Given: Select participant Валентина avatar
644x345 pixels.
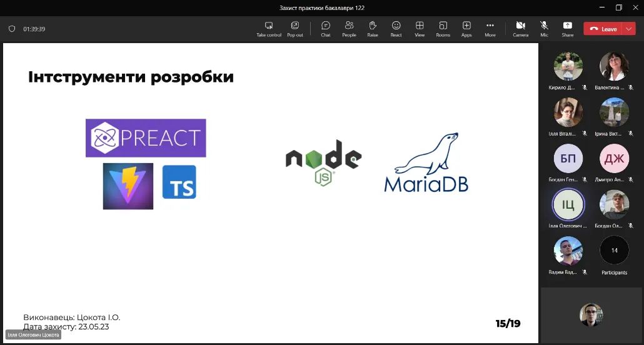Looking at the screenshot, I should pos(615,66).
